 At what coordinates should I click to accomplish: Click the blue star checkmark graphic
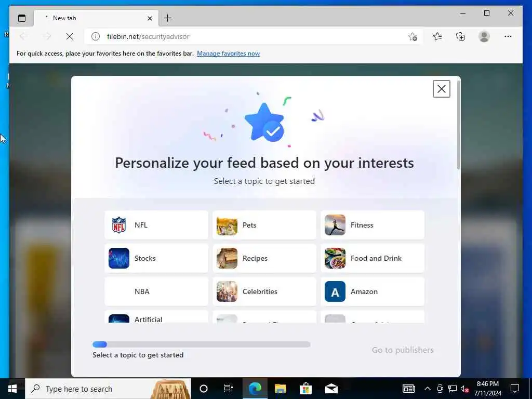(264, 123)
